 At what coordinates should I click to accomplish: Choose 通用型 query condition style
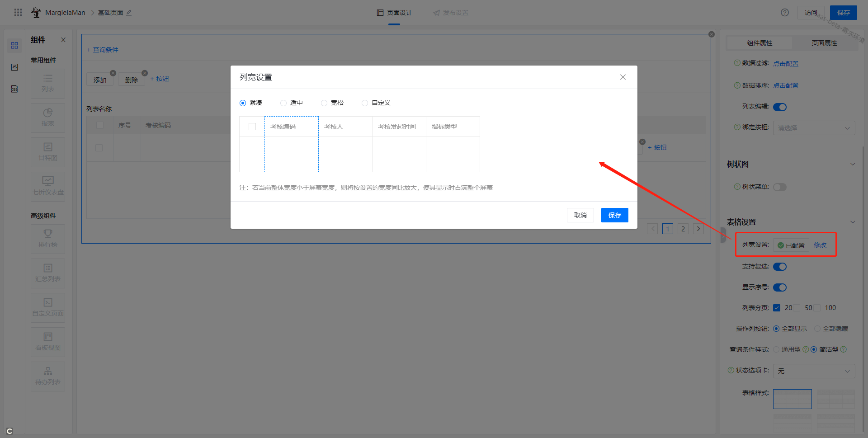point(776,349)
